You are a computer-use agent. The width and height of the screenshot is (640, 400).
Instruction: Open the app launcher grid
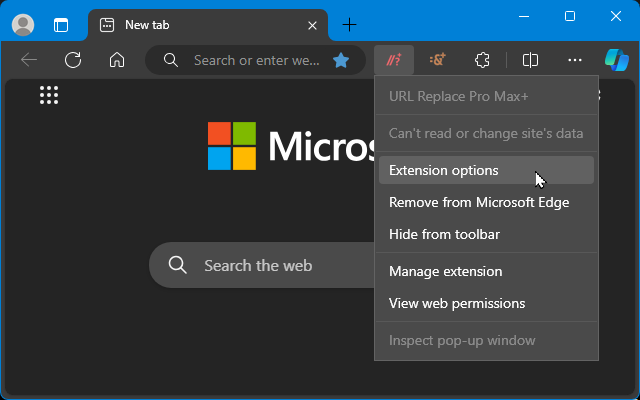point(49,95)
